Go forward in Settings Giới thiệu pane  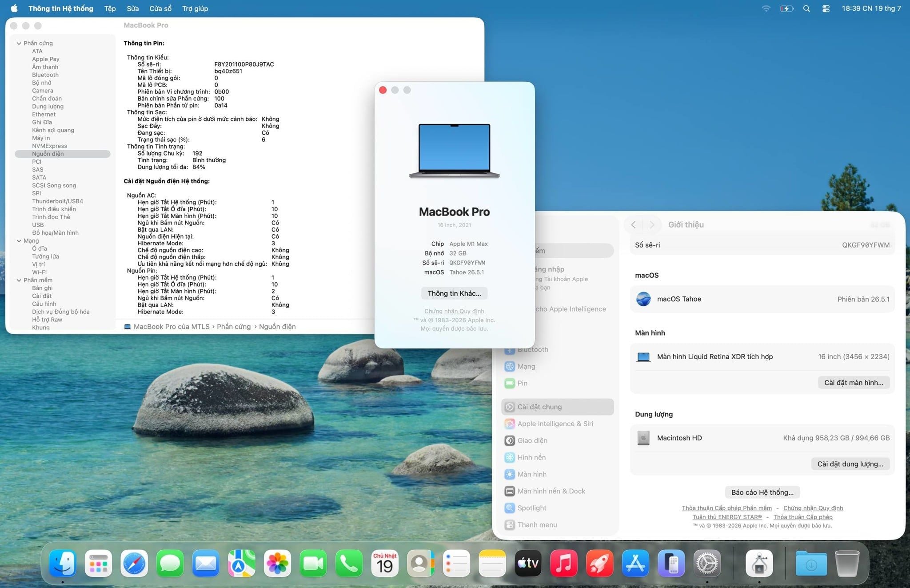[652, 225]
